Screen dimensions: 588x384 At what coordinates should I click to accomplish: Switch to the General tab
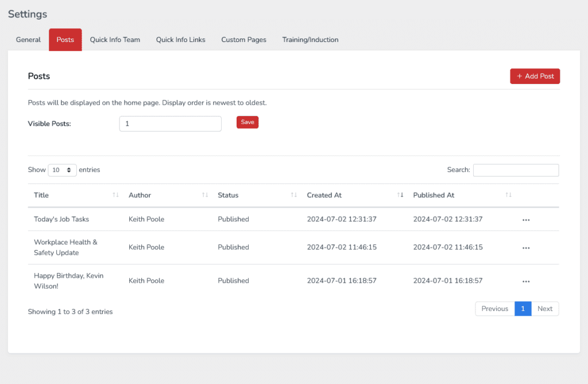point(28,40)
